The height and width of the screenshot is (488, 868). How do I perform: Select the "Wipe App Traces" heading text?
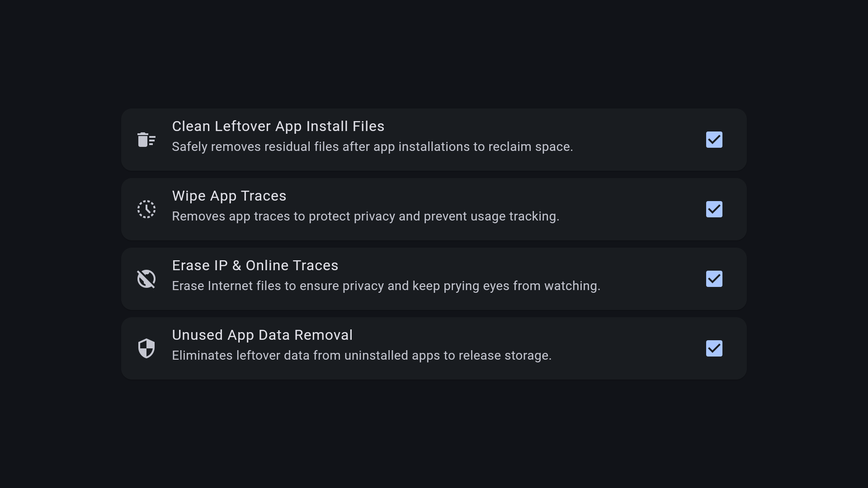click(x=229, y=196)
